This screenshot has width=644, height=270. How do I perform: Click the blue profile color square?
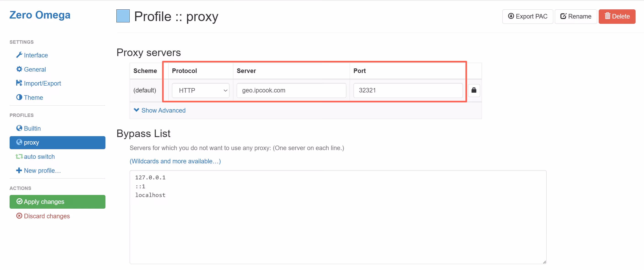click(x=123, y=16)
